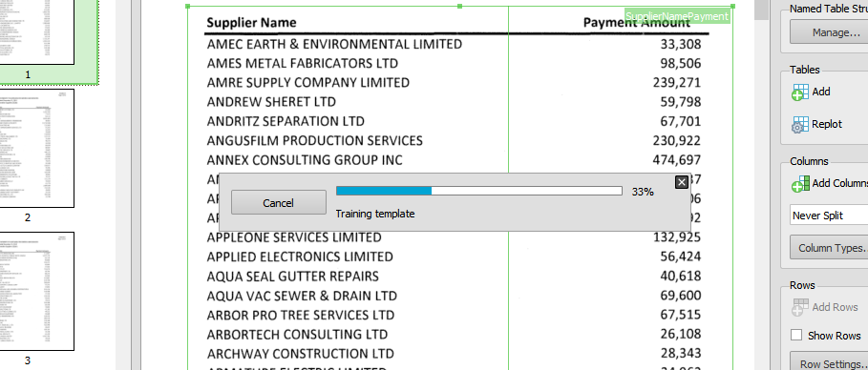The width and height of the screenshot is (868, 370).
Task: Click the payment amount 67,701
Action: pos(680,122)
